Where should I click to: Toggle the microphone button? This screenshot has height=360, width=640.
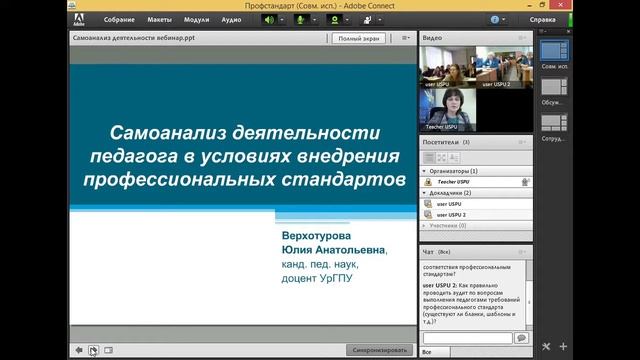click(301, 20)
